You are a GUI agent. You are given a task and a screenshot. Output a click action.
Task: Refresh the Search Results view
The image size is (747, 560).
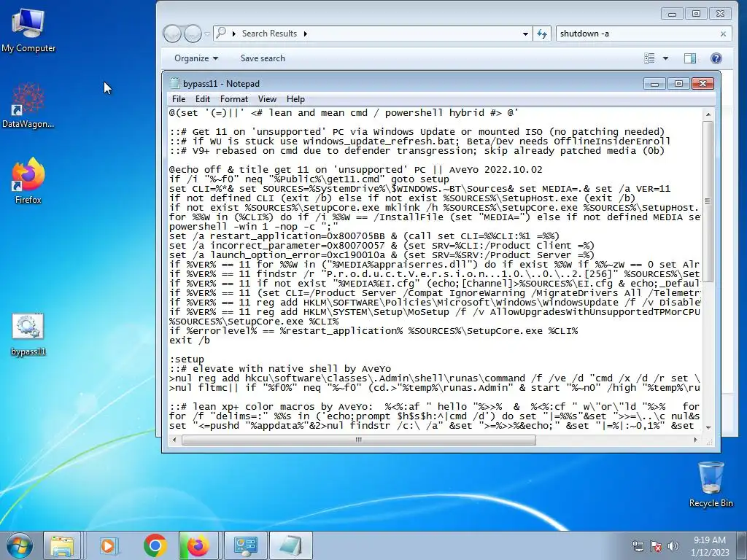pyautogui.click(x=542, y=34)
